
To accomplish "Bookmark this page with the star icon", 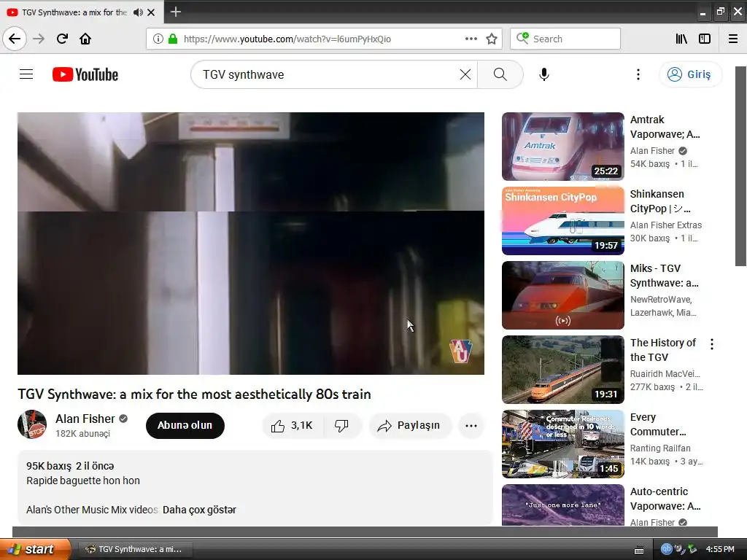I will [x=492, y=39].
